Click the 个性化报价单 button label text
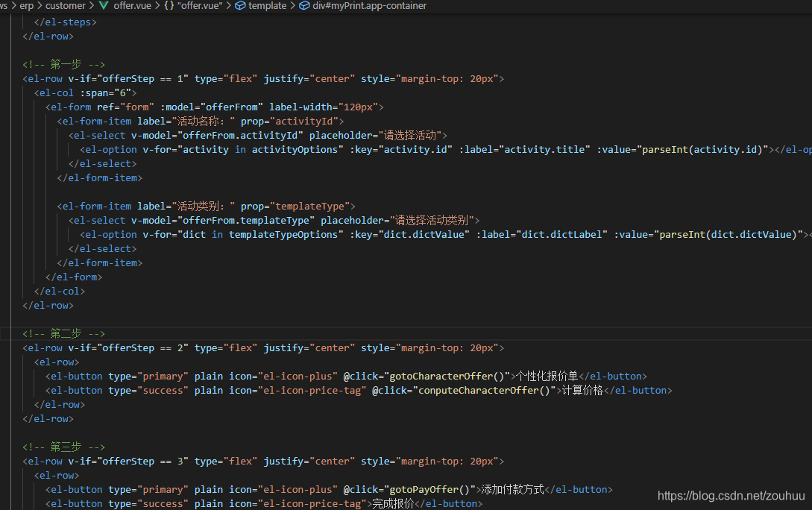The width and height of the screenshot is (812, 510). click(x=547, y=377)
